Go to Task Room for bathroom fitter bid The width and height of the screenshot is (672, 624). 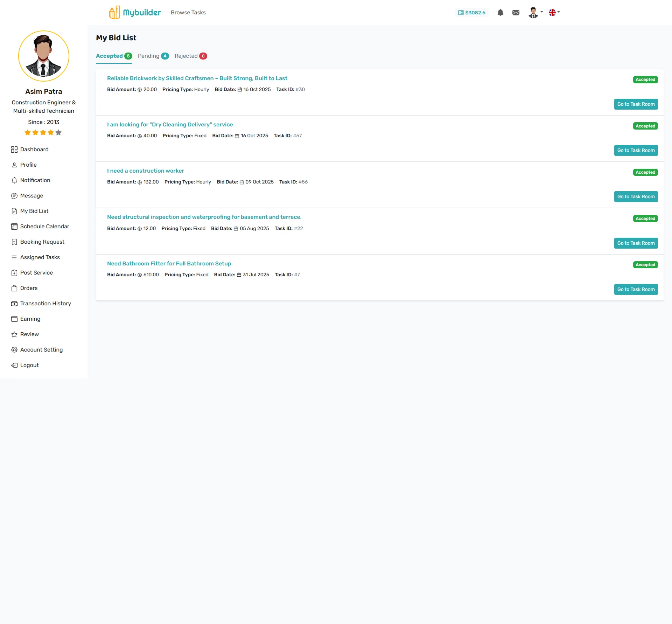636,290
